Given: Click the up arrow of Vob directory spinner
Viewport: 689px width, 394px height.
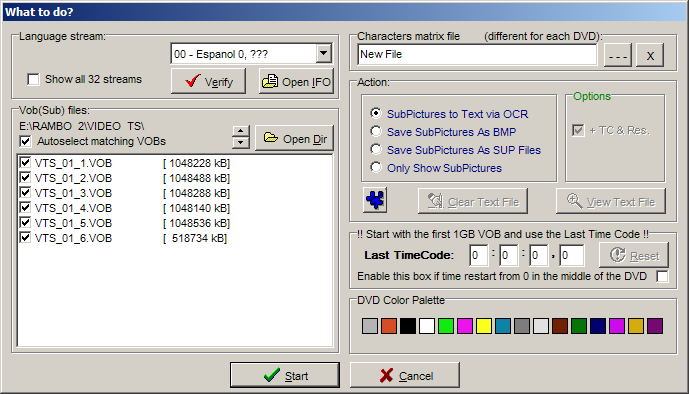Looking at the screenshot, I should 240,131.
